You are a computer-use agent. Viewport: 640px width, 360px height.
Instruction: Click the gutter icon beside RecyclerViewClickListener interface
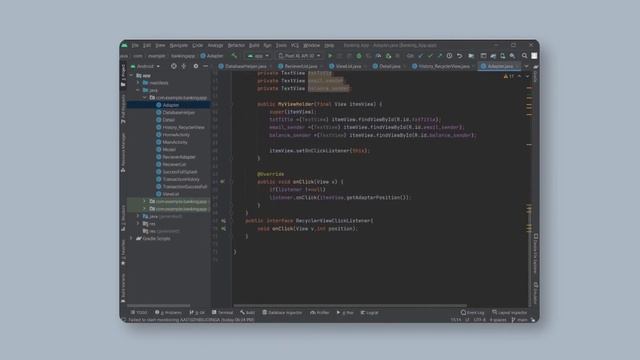pyautogui.click(x=223, y=221)
